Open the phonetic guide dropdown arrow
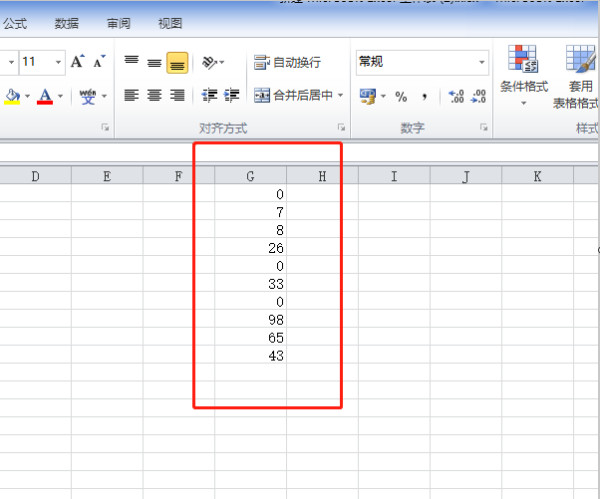 [104, 96]
